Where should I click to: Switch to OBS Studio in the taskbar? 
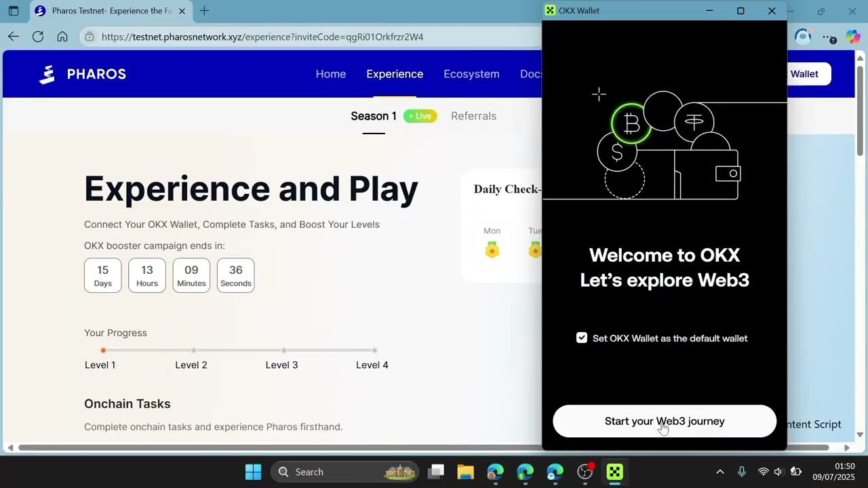point(585,472)
